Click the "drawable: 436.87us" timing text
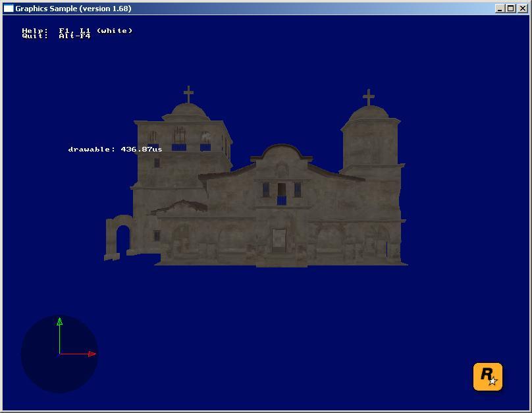This screenshot has height=413, width=532. pos(115,149)
